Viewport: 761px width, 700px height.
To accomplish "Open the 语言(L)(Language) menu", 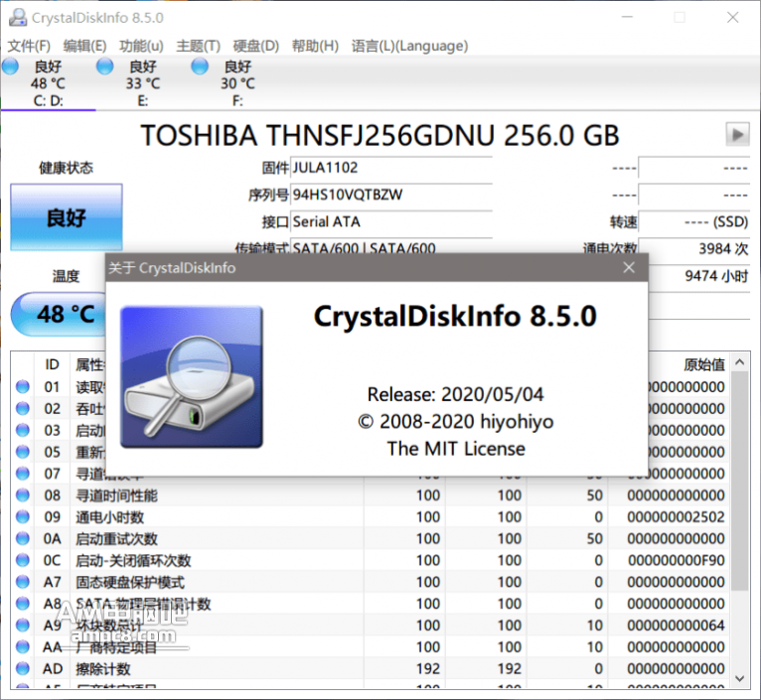I will (x=409, y=46).
